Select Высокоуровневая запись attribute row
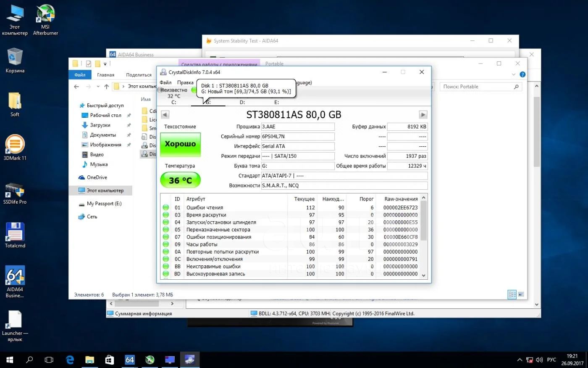588x368 pixels. (x=290, y=274)
